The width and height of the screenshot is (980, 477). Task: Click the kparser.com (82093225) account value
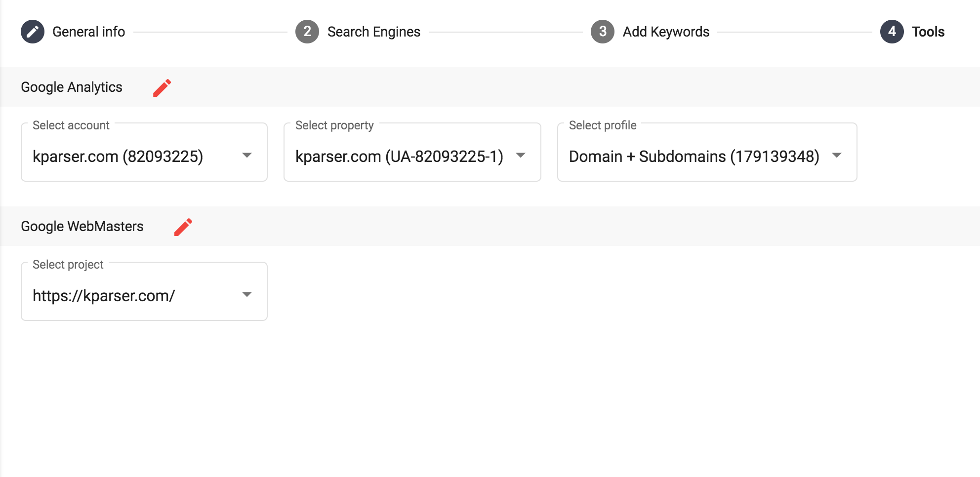[x=118, y=157]
